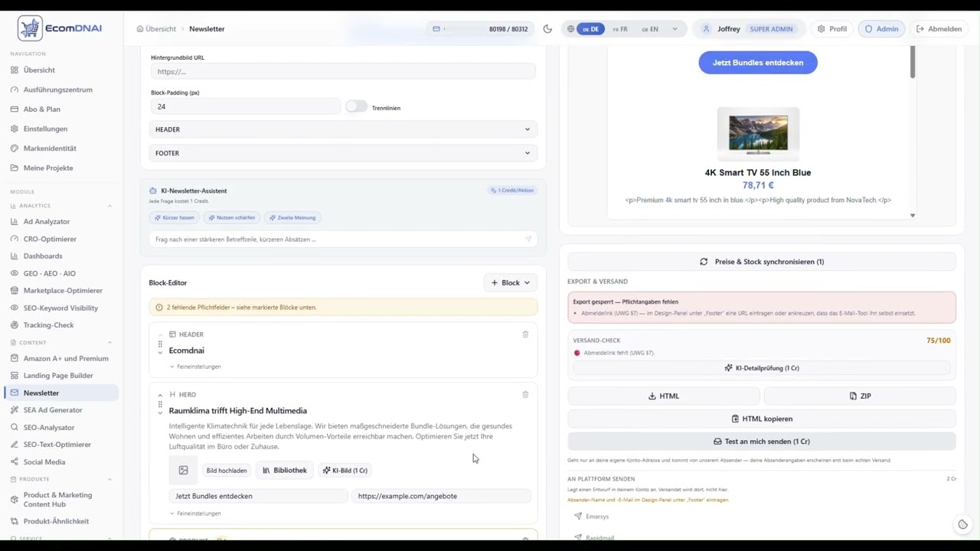Expand Feineinstellungen under Ecomdnai header
The image size is (980, 551).
pyautogui.click(x=195, y=367)
